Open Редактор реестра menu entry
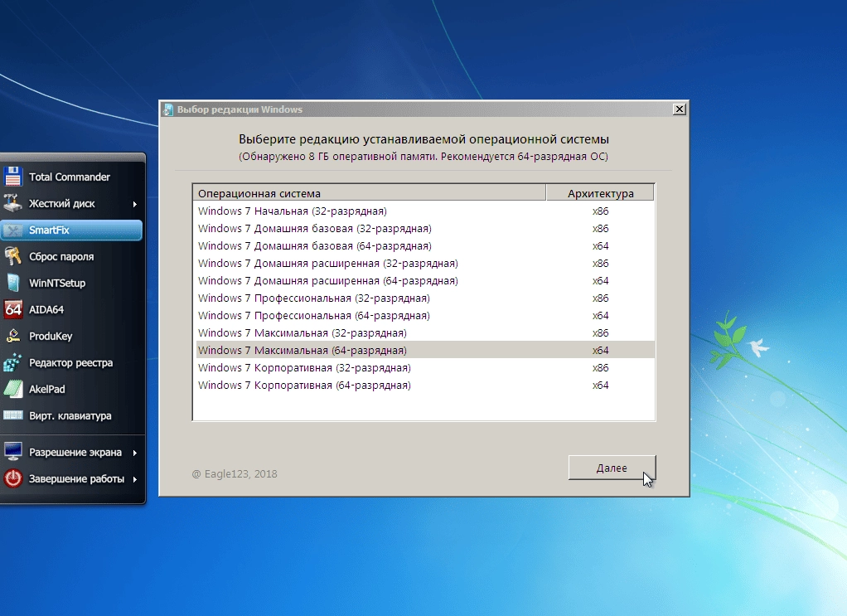847x616 pixels. click(x=72, y=362)
